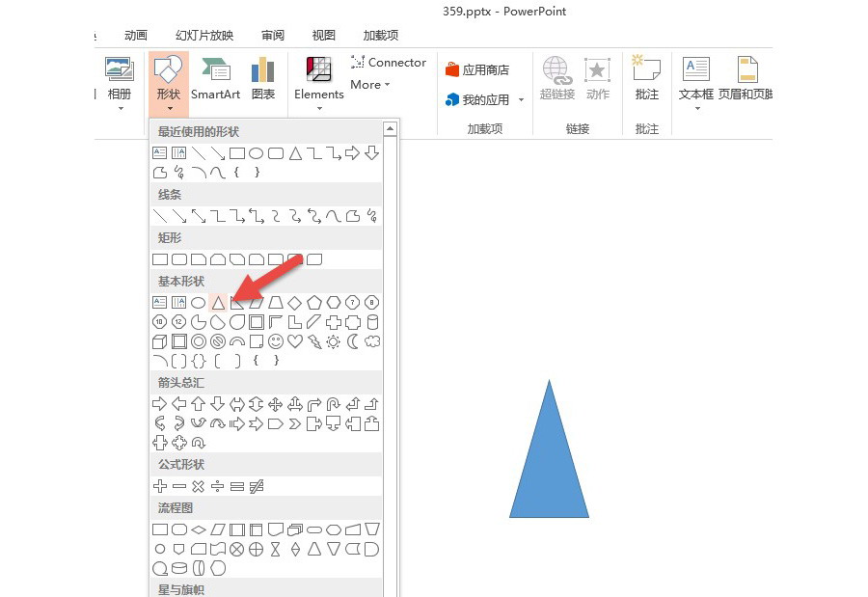Click the Connector button
The image size is (868, 597).
pyautogui.click(x=388, y=62)
